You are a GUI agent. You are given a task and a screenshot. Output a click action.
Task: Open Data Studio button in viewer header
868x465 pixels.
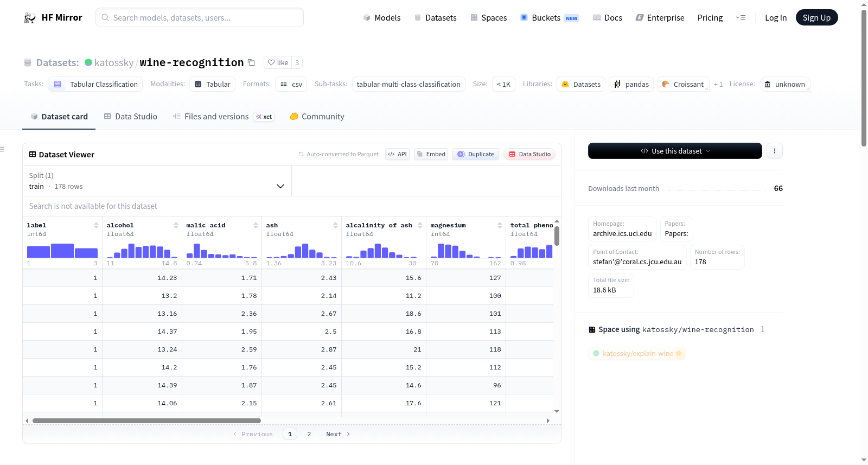click(x=529, y=154)
